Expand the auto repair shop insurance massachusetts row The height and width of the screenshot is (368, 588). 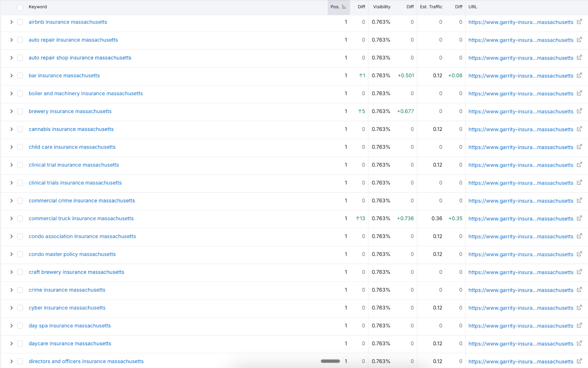pyautogui.click(x=11, y=58)
